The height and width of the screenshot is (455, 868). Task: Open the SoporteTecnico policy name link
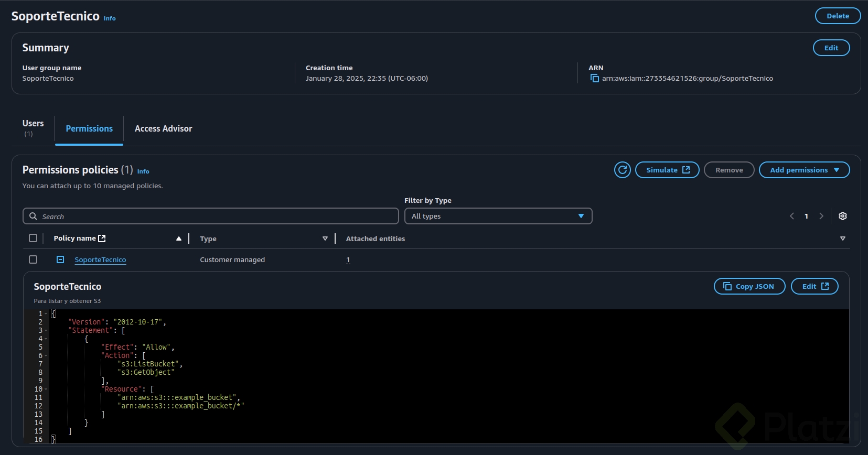100,259
